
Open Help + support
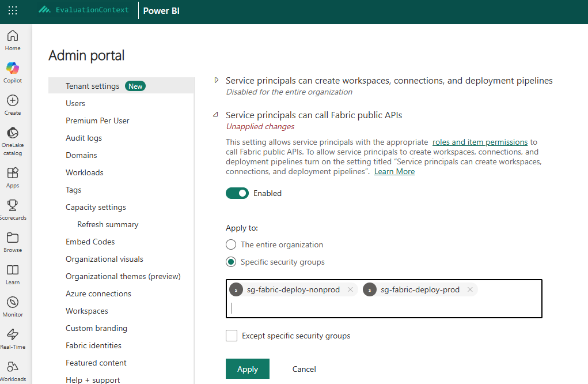point(93,380)
